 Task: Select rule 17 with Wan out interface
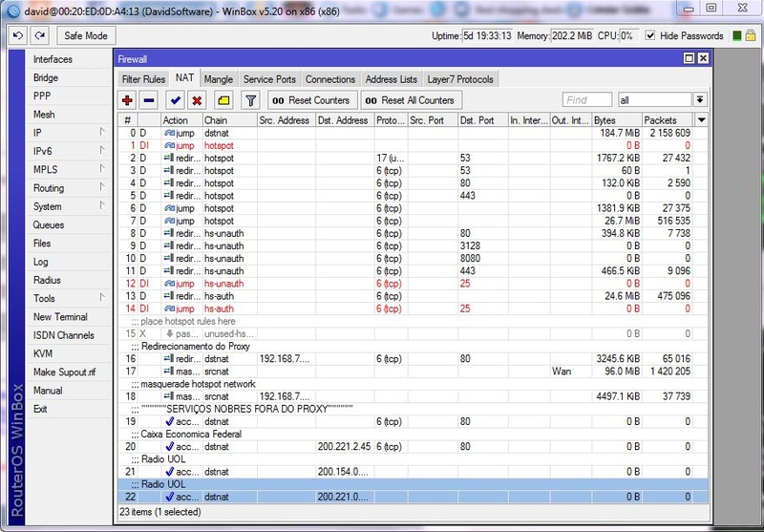413,372
